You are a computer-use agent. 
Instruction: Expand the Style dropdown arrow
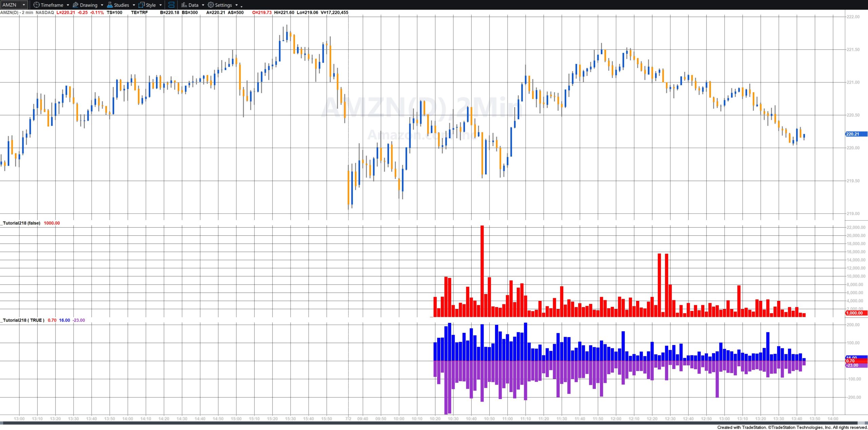click(160, 5)
